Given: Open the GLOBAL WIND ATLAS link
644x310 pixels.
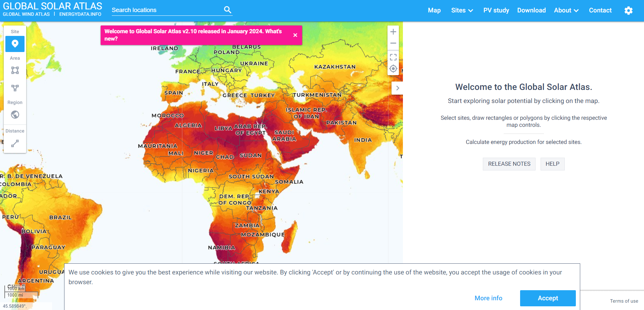Looking at the screenshot, I should click(x=26, y=14).
